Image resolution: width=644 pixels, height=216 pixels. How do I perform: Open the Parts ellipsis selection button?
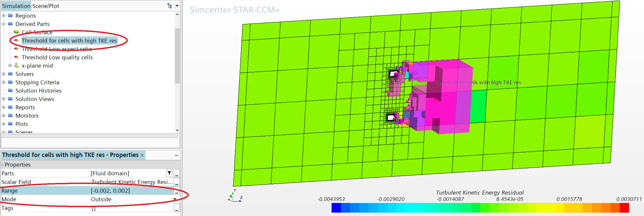[x=177, y=173]
